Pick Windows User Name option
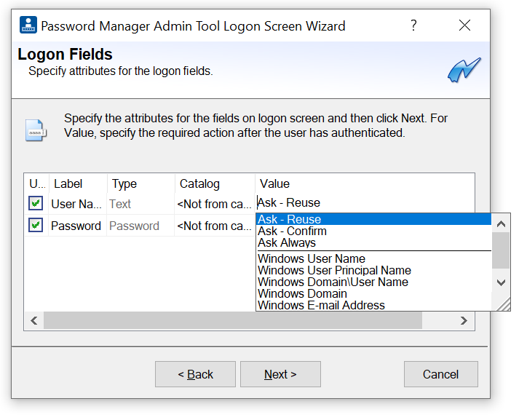Image resolution: width=527 pixels, height=420 pixels. 312,259
